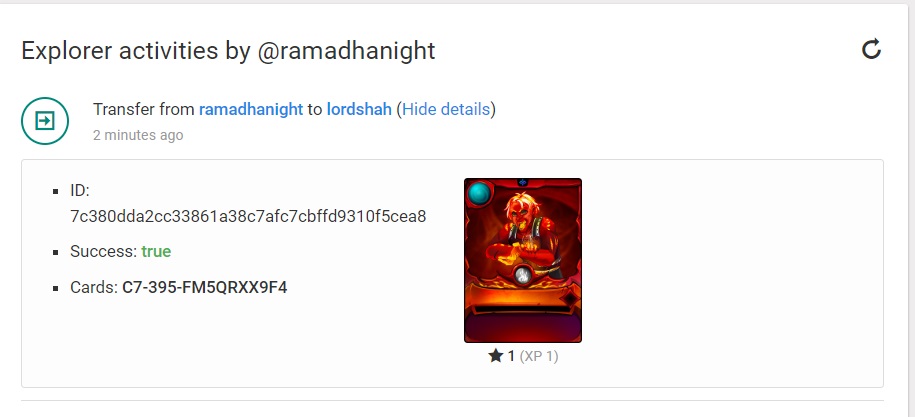This screenshot has height=417, width=915.
Task: Collapse transaction with Hide details
Action: tap(446, 109)
